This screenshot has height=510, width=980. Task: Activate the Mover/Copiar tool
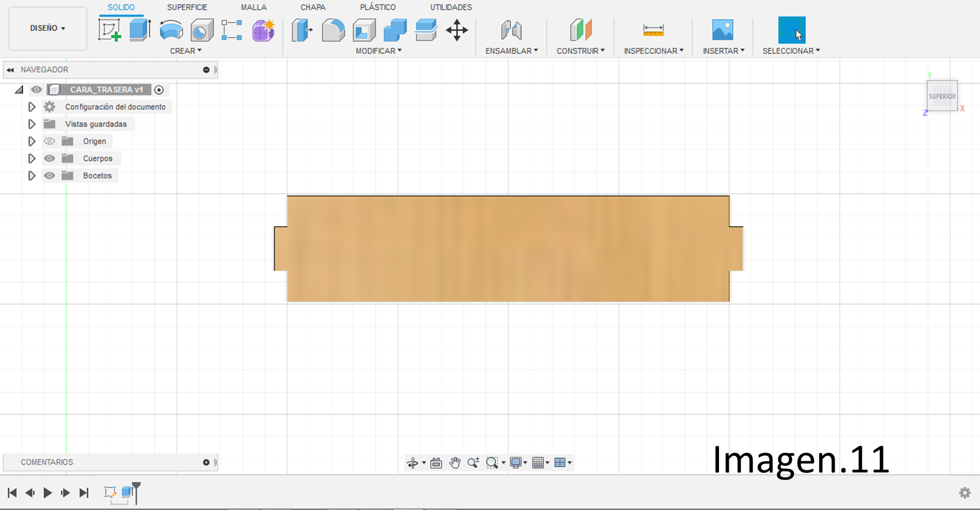457,30
